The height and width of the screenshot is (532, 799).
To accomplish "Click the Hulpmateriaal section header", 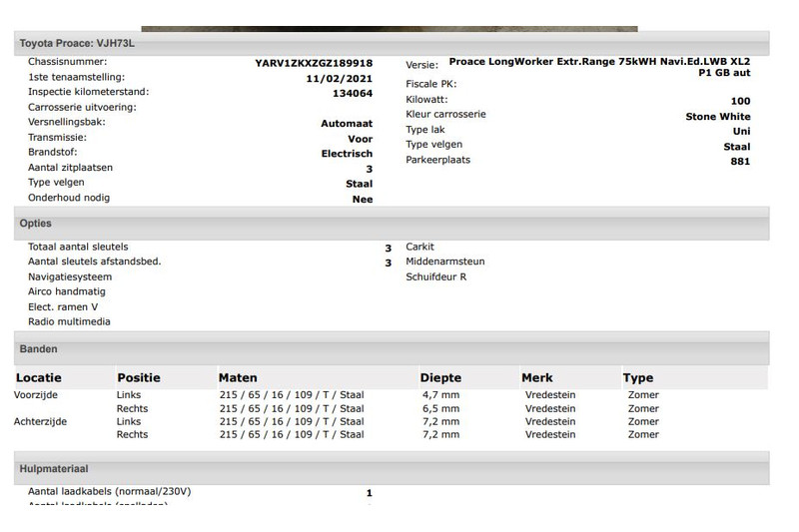I will coord(54,467).
